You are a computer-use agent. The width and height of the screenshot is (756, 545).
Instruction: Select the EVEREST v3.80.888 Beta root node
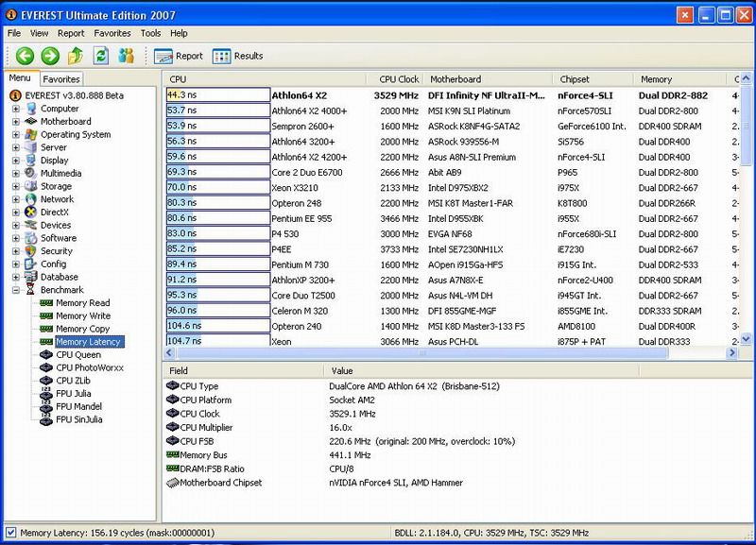click(x=75, y=95)
